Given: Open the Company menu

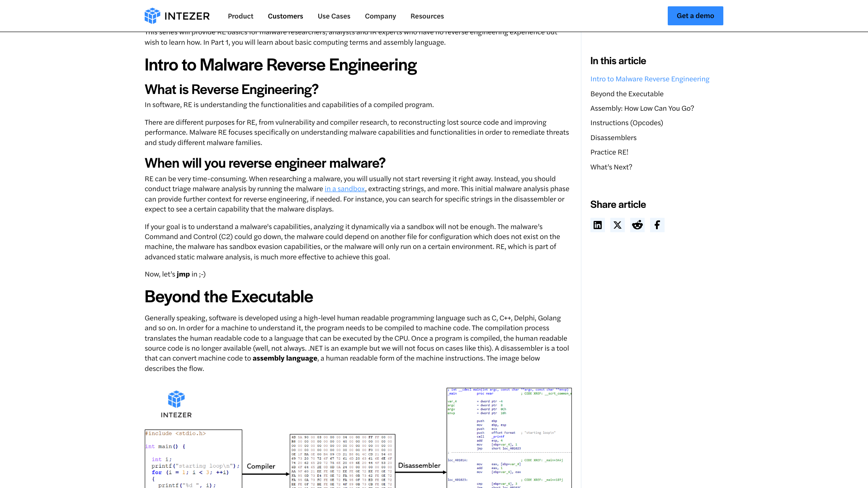Looking at the screenshot, I should coord(380,16).
